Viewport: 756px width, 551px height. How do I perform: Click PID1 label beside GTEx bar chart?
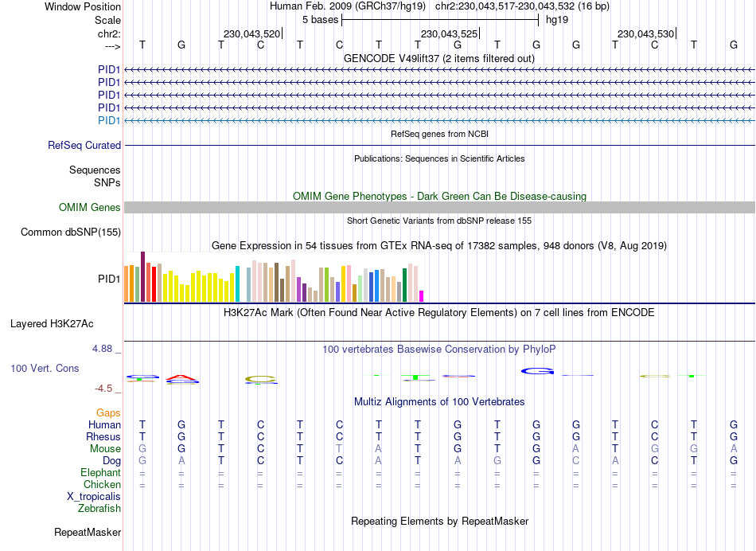point(109,279)
